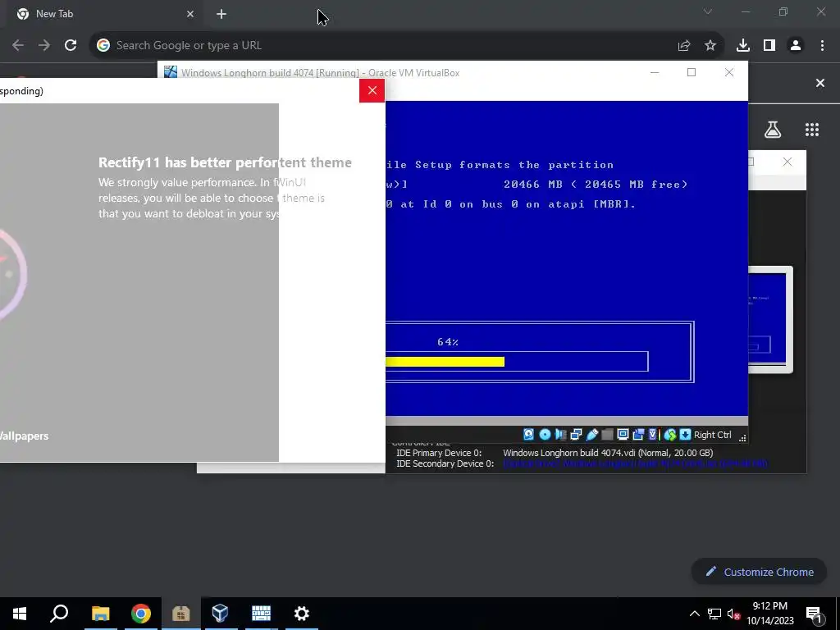Open the VirtualBox shared folders indicator

[607, 435]
